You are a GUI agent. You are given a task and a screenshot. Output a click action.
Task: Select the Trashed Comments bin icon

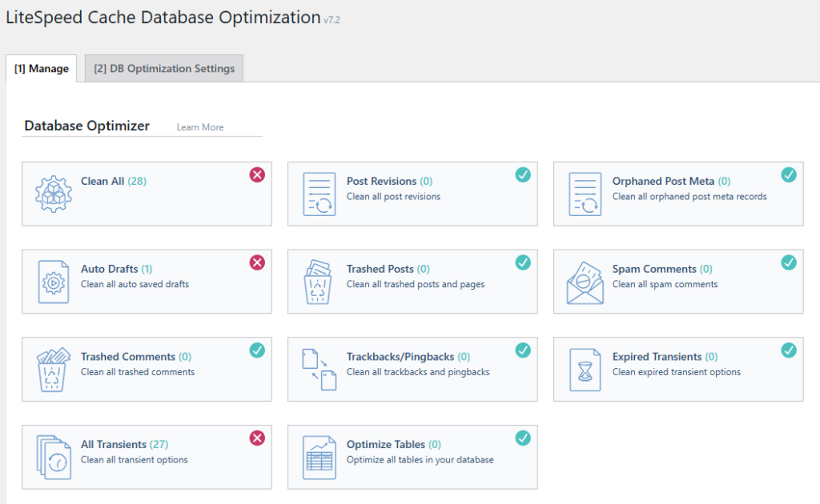click(52, 369)
